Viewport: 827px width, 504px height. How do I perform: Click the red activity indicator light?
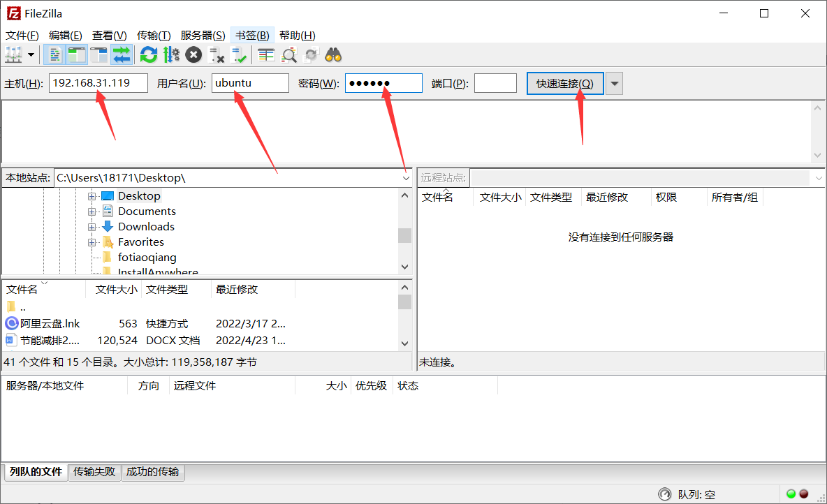click(804, 494)
